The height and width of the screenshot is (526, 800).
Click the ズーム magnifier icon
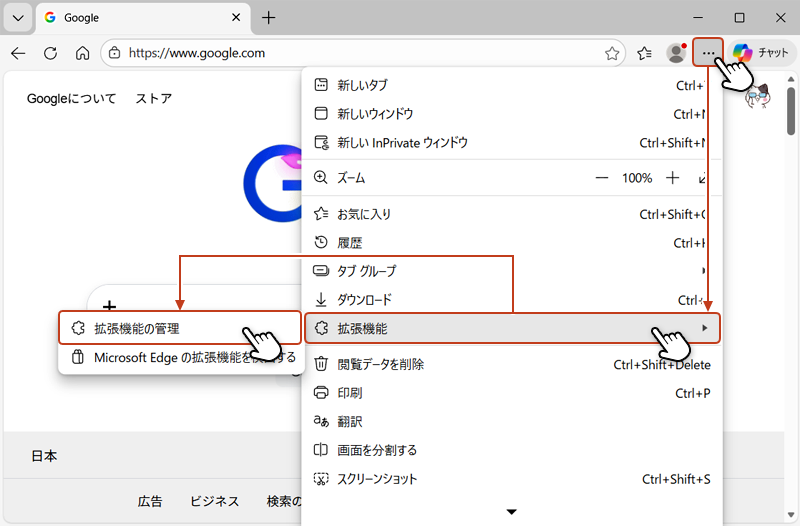320,178
